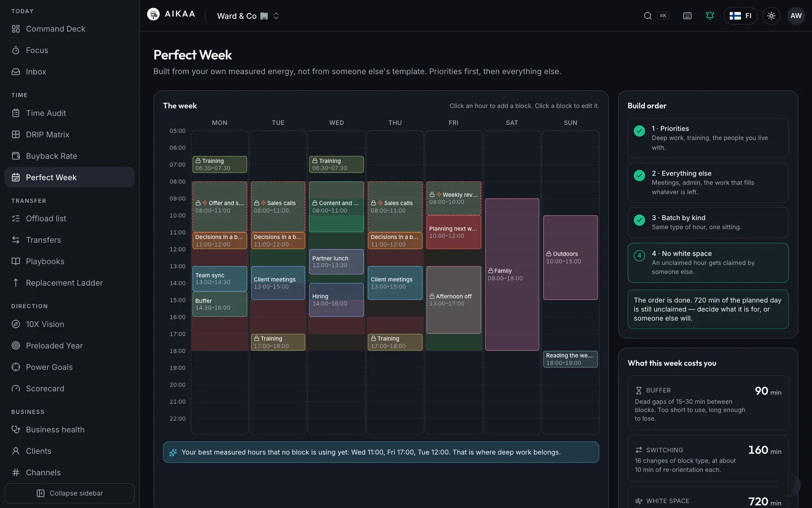Click the Power Goals icon
The image size is (812, 508).
(16, 367)
